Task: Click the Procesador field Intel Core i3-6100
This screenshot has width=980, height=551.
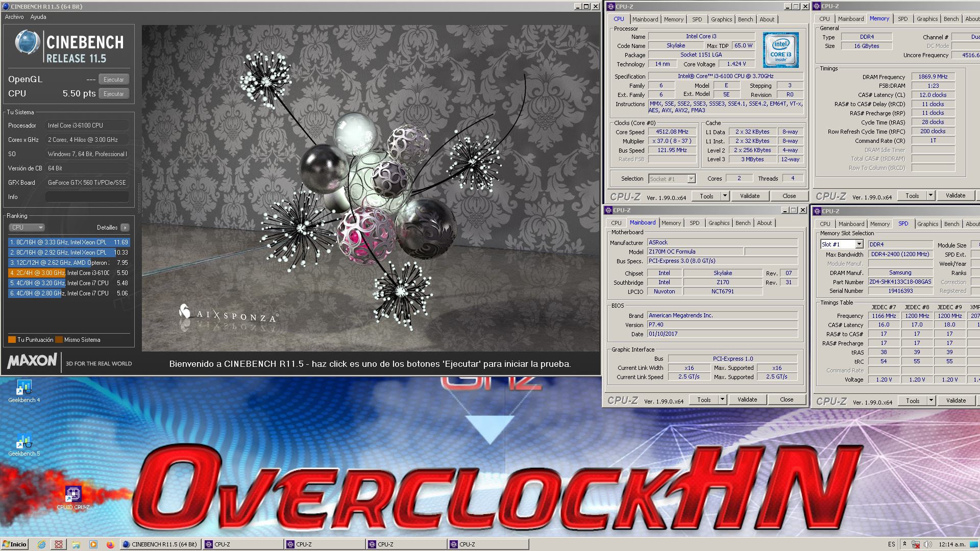Action: pos(87,126)
